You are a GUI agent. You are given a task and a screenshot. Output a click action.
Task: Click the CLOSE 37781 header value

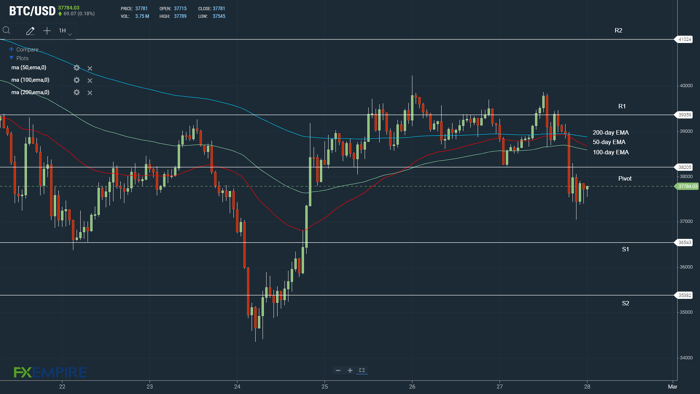tap(219, 8)
